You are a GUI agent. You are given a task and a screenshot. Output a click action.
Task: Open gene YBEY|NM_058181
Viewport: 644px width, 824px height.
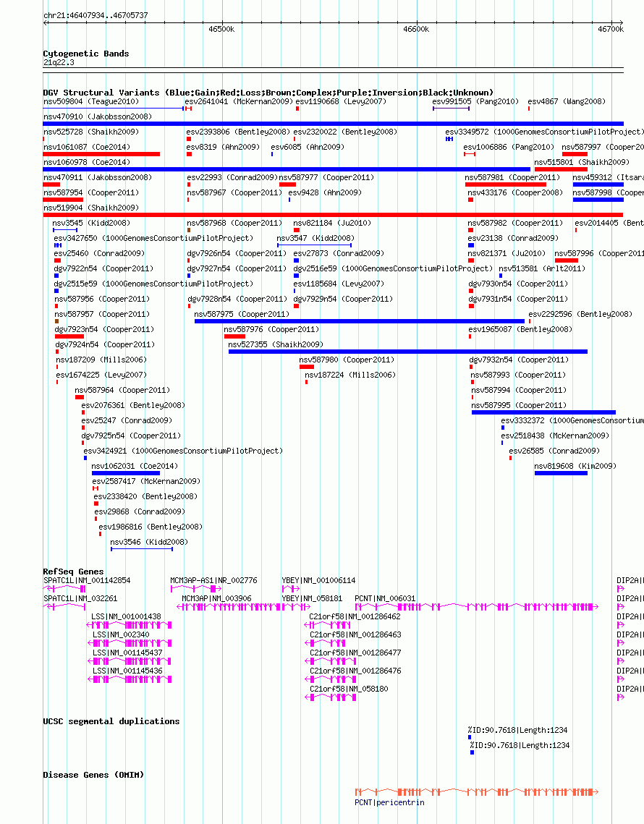point(313,598)
